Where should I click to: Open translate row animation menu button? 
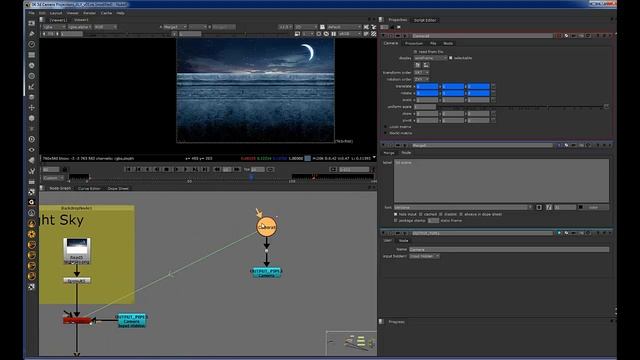(x=493, y=87)
